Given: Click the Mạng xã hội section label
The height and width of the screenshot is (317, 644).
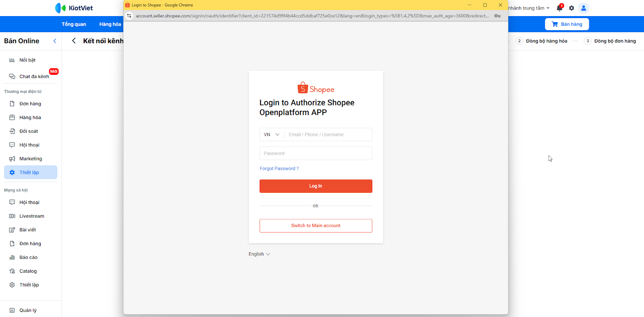Looking at the screenshot, I should 16,190.
